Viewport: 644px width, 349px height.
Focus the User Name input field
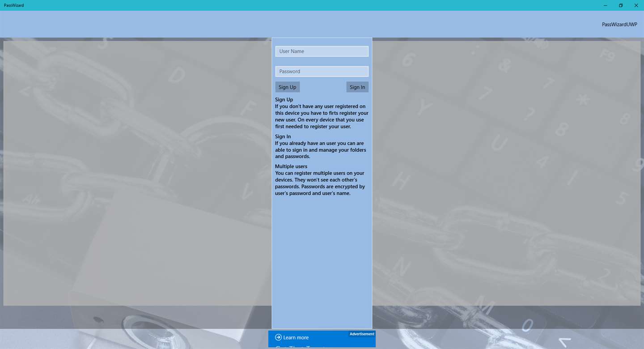click(x=322, y=51)
